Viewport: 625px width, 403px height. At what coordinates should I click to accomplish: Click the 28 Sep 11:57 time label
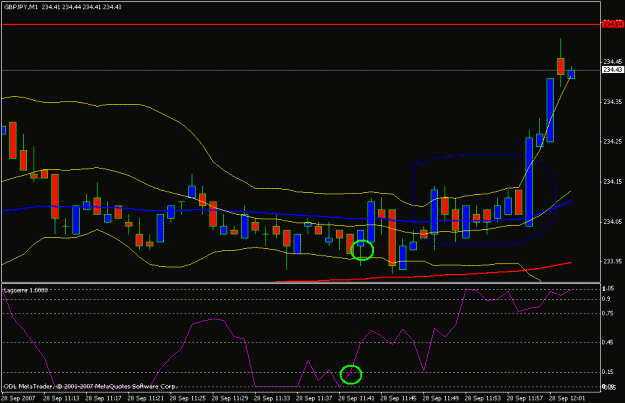tap(526, 398)
